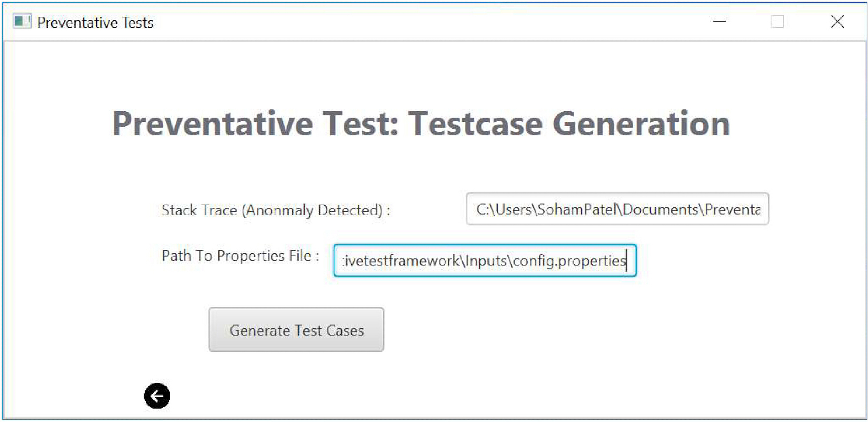
Task: Click the Preventative Tests app icon in title bar
Action: pos(22,21)
